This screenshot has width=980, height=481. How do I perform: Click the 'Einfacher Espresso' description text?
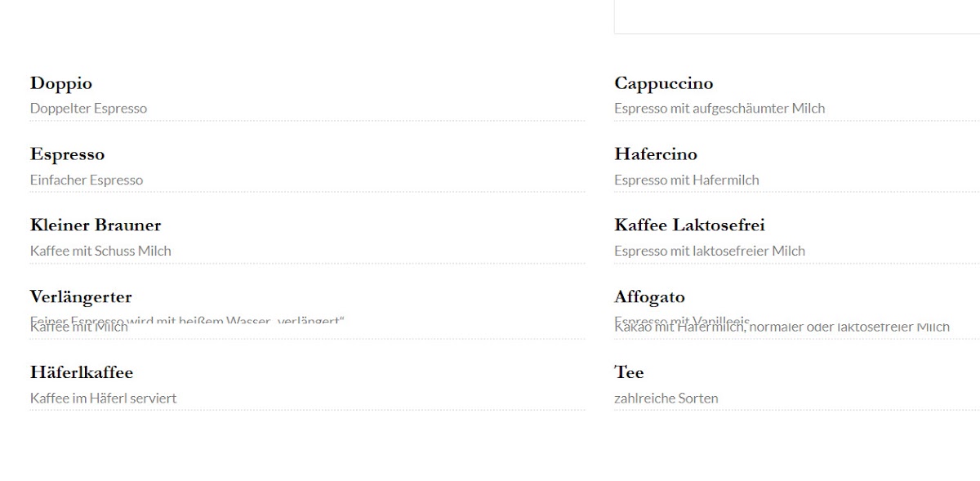point(87,180)
